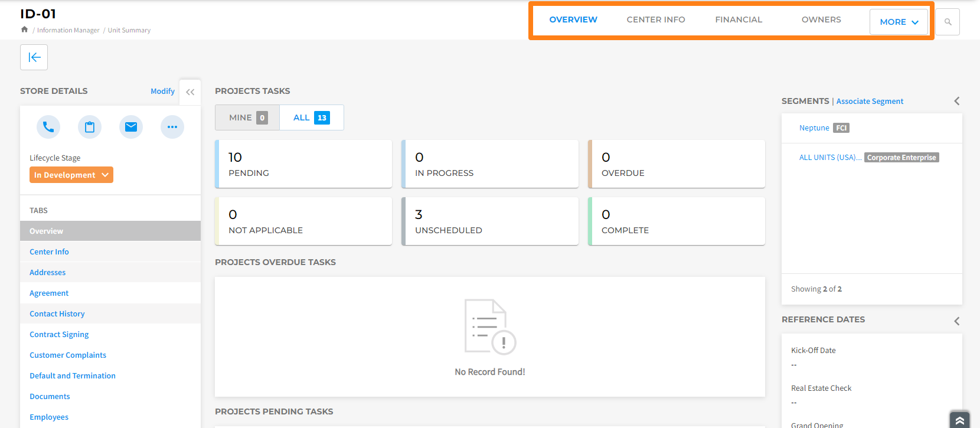Open the 3 UNSCHEDULED tasks card
Screen dimensions: 980x428
[x=490, y=221]
